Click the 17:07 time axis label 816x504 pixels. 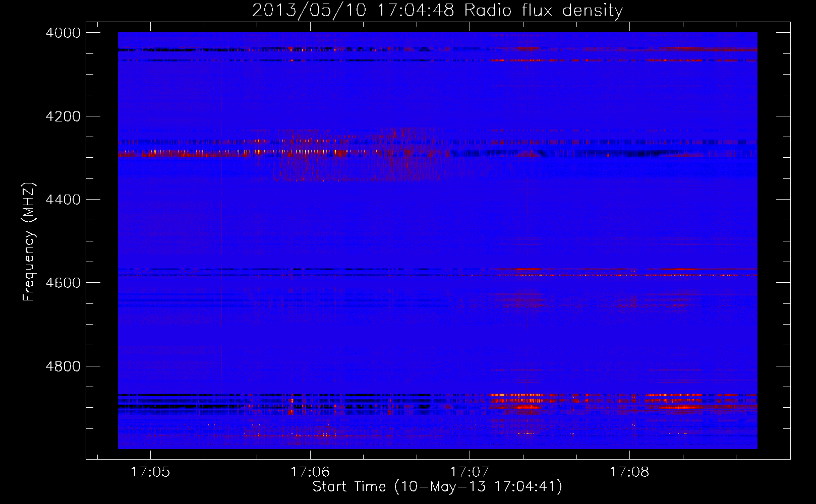click(470, 472)
